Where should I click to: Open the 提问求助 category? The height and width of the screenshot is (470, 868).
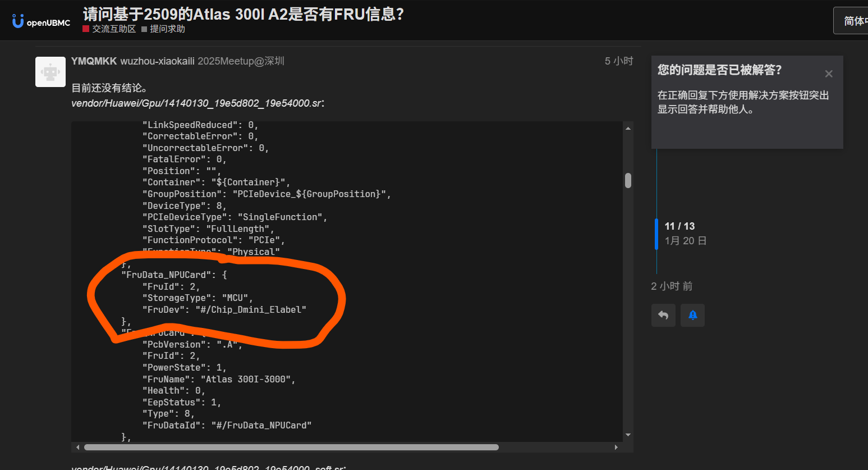163,29
